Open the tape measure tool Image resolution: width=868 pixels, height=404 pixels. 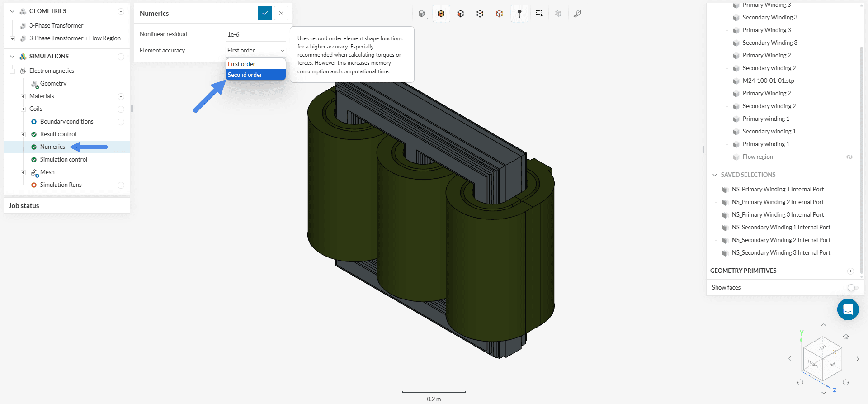577,14
